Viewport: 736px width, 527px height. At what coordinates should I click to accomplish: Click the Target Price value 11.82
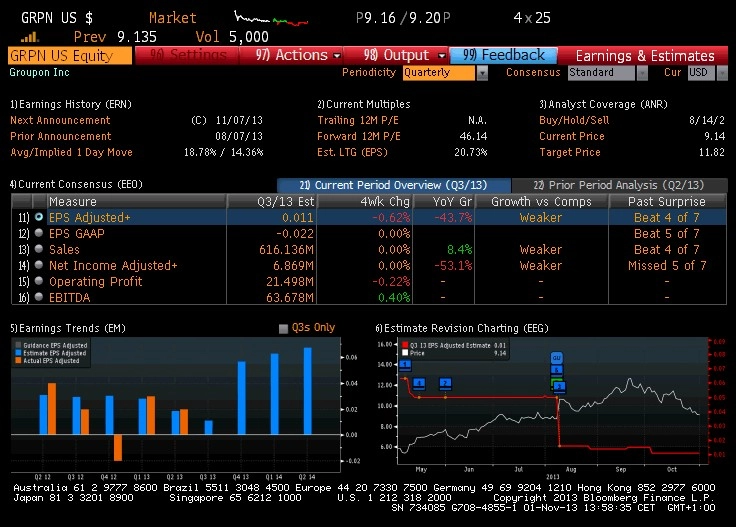712,152
